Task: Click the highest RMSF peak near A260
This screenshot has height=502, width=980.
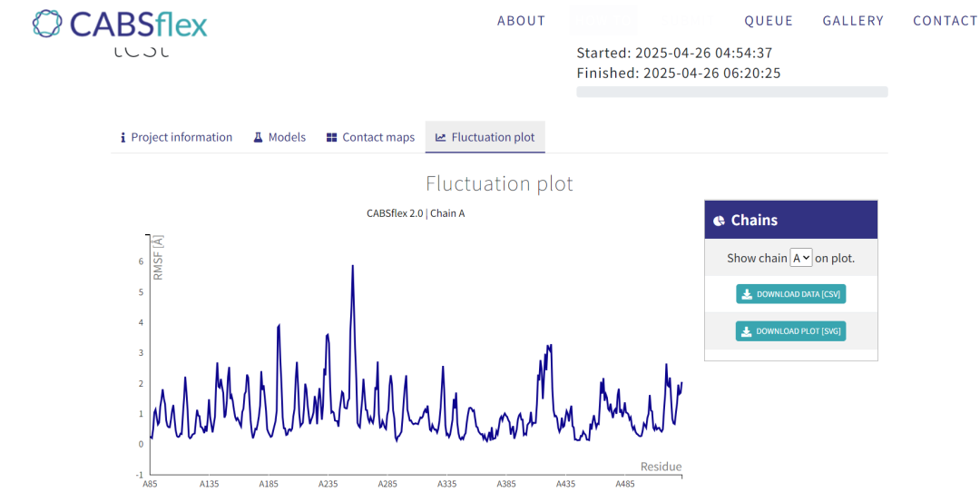Action: coord(352,266)
